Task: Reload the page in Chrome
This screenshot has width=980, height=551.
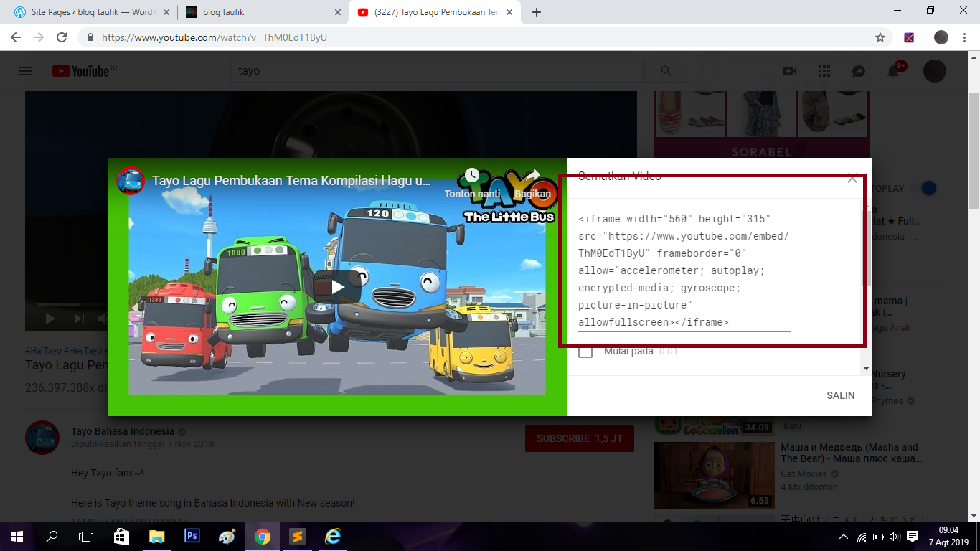Action: [x=62, y=37]
